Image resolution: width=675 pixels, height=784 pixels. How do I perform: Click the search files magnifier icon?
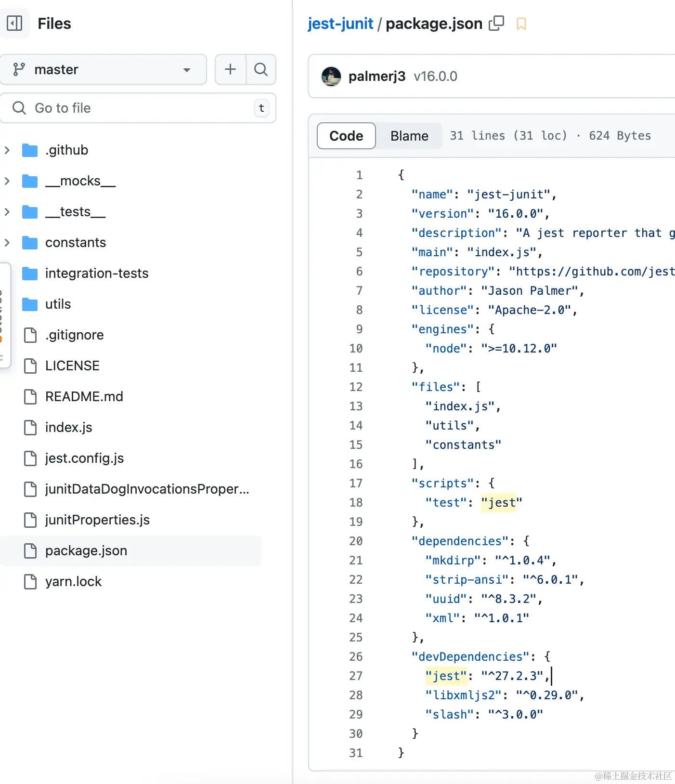coord(261,69)
